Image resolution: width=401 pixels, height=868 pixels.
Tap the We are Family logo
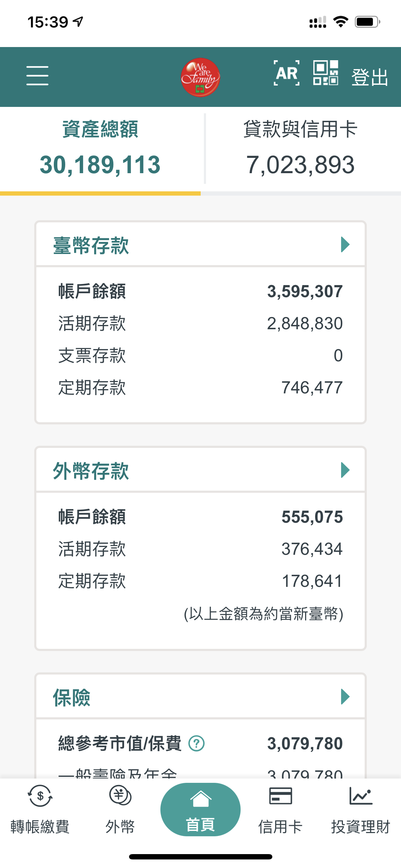(200, 77)
